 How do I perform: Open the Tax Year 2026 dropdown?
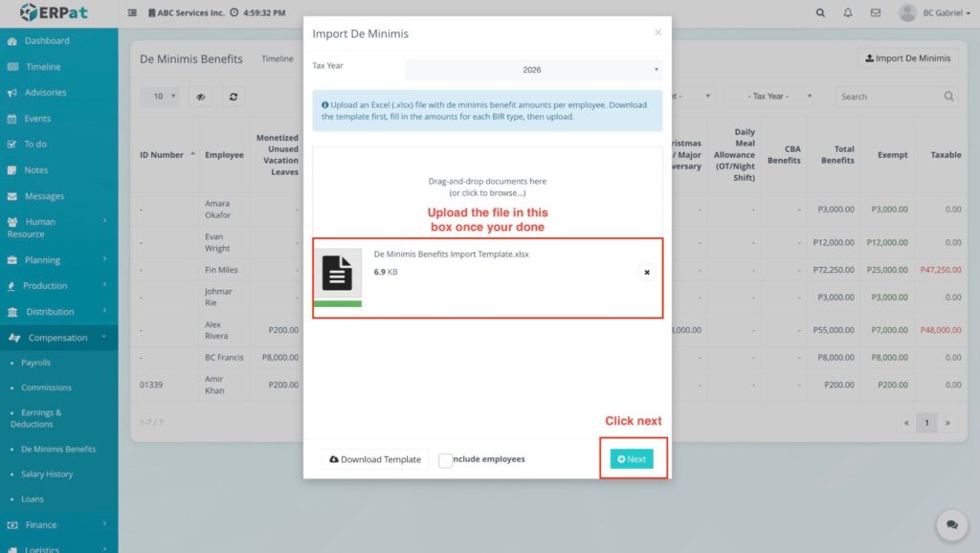[x=533, y=69]
